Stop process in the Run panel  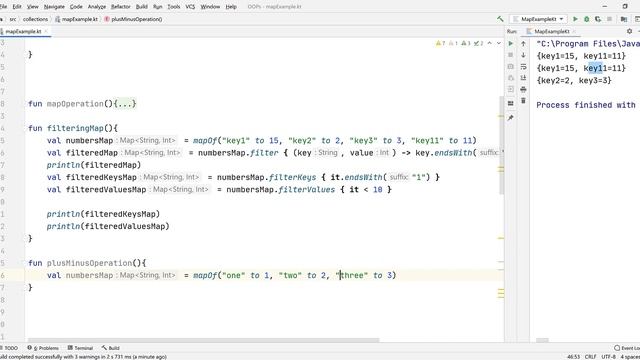pos(511,55)
